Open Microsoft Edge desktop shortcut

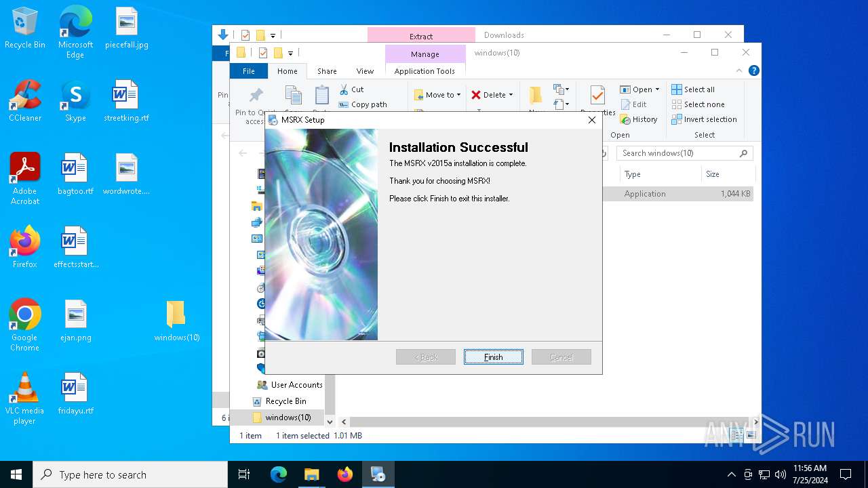(x=75, y=33)
